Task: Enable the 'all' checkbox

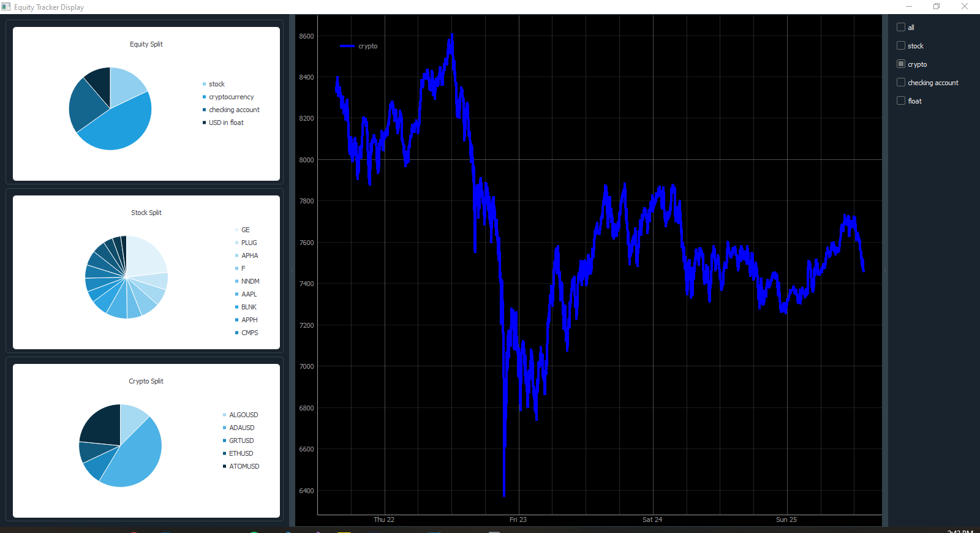Action: [901, 27]
